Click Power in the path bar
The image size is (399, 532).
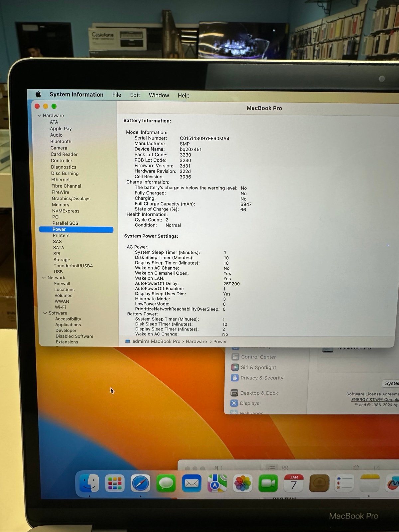click(x=220, y=341)
